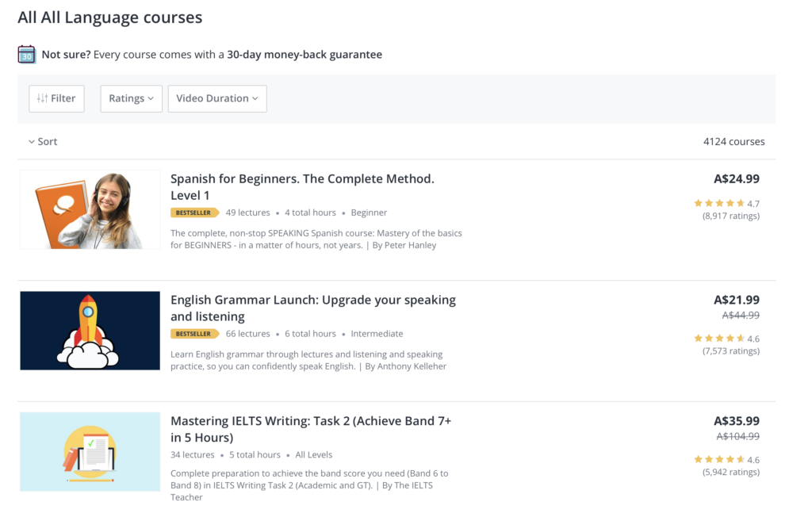Click the Bestseller badge on English Grammar Launch
Viewport: 812px width, 517px height.
(195, 334)
